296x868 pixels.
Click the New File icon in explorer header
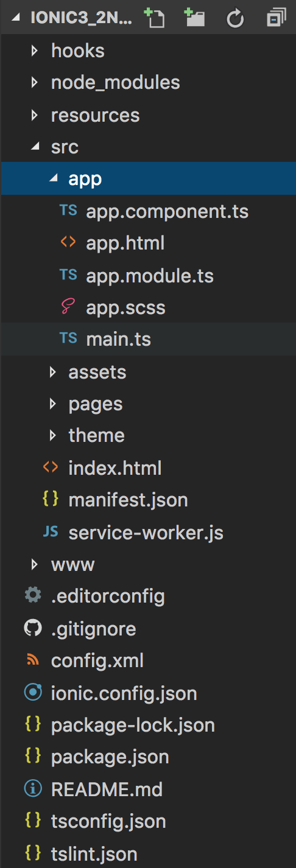click(x=155, y=18)
